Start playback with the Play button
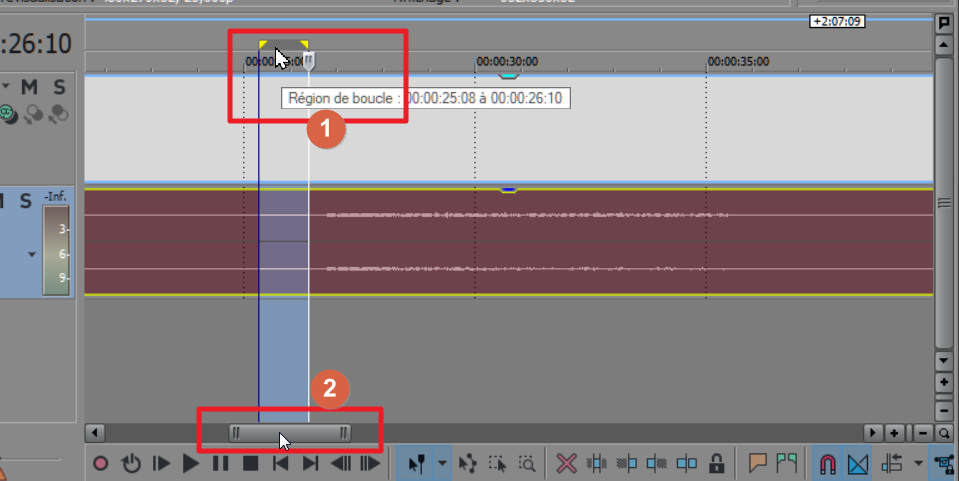This screenshot has height=481, width=959. coord(191,463)
